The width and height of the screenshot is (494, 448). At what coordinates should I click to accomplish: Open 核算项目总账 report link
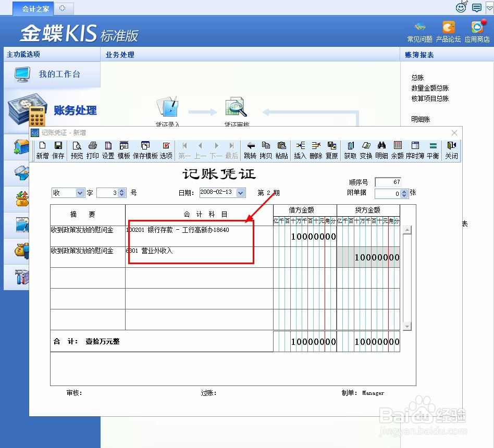[430, 98]
